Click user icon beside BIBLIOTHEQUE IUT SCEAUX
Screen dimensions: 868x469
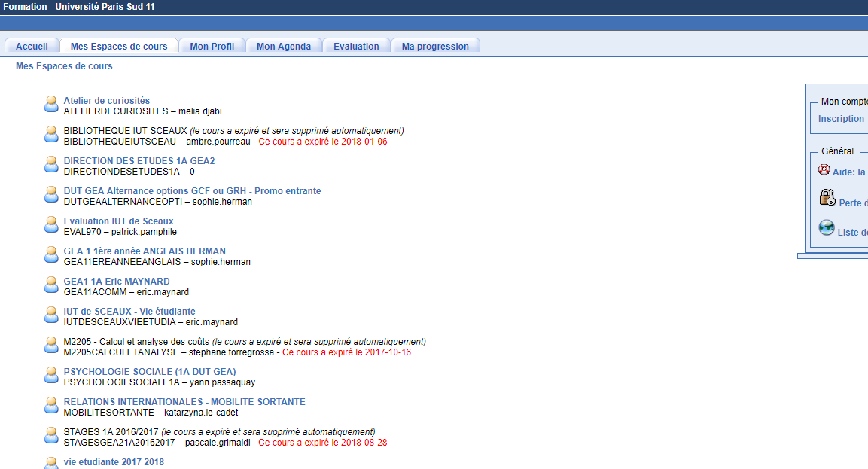51,134
